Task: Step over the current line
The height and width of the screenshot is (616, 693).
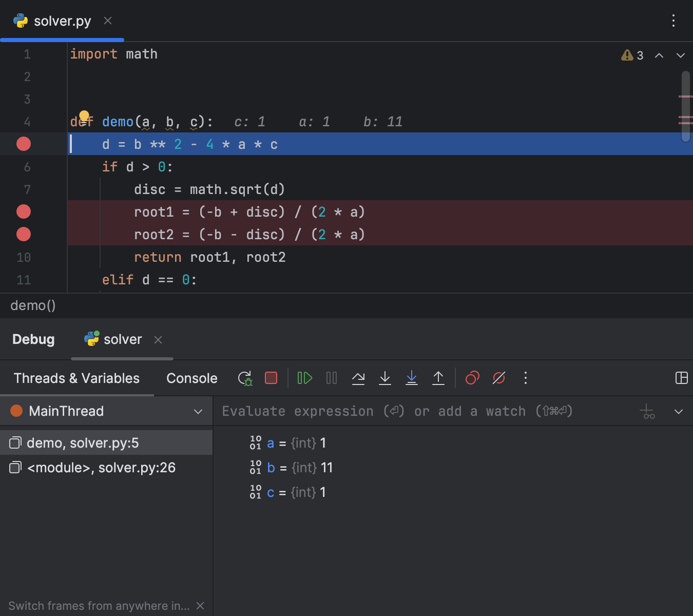Action: [358, 378]
